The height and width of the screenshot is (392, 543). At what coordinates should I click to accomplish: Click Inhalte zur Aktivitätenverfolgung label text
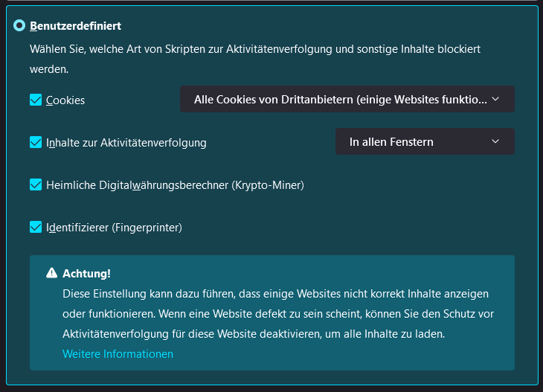pyautogui.click(x=126, y=142)
